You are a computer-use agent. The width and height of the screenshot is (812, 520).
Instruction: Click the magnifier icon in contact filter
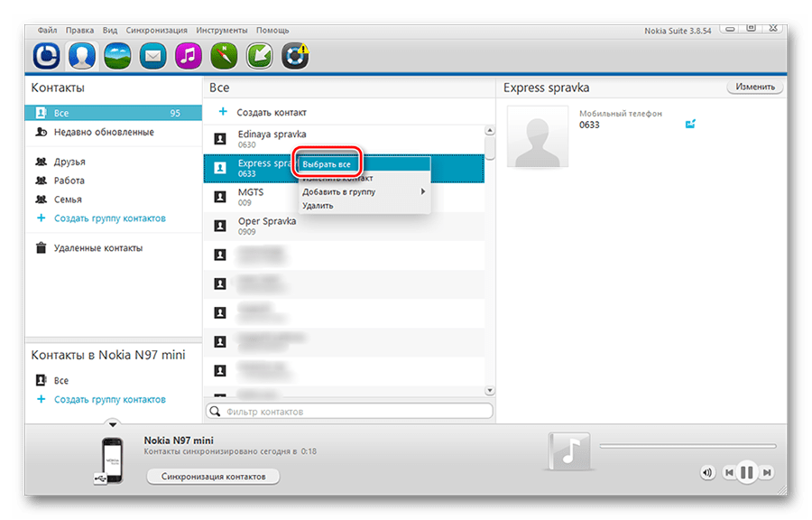[x=215, y=412]
